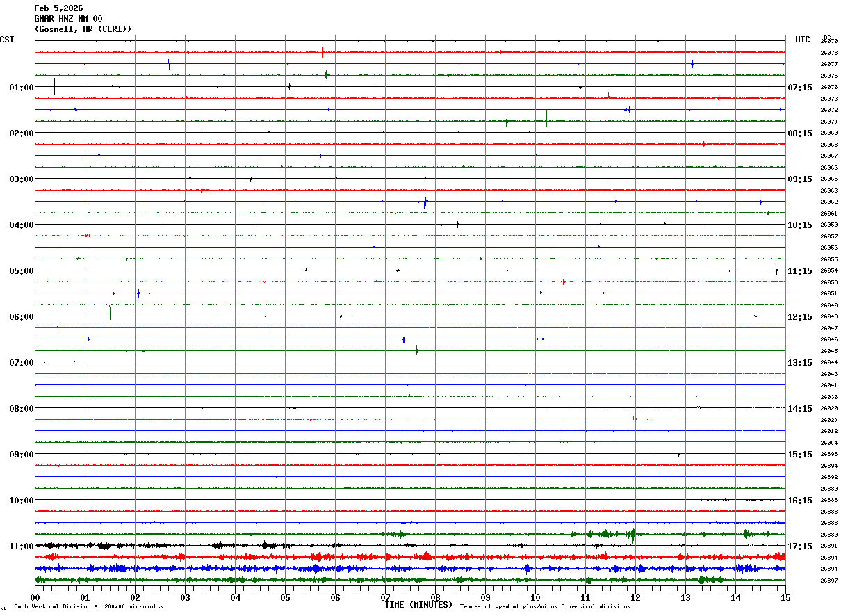This screenshot has height=616, width=841.
Task: Click the DC offset value '26912'
Action: pos(828,431)
